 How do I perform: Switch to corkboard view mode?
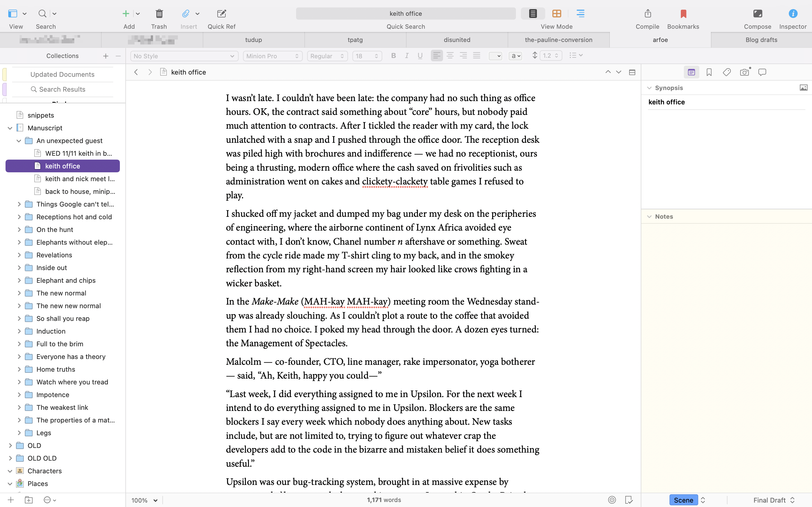coord(557,14)
